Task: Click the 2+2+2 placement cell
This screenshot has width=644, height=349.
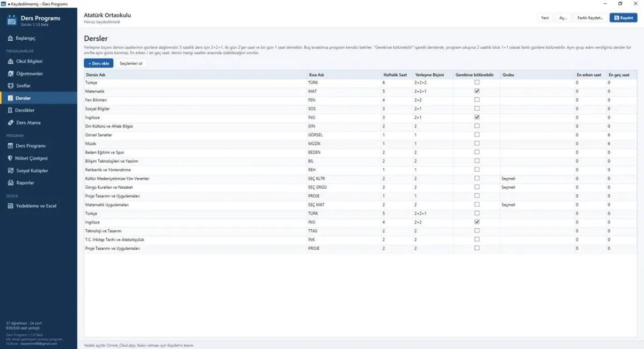Action: click(x=433, y=83)
